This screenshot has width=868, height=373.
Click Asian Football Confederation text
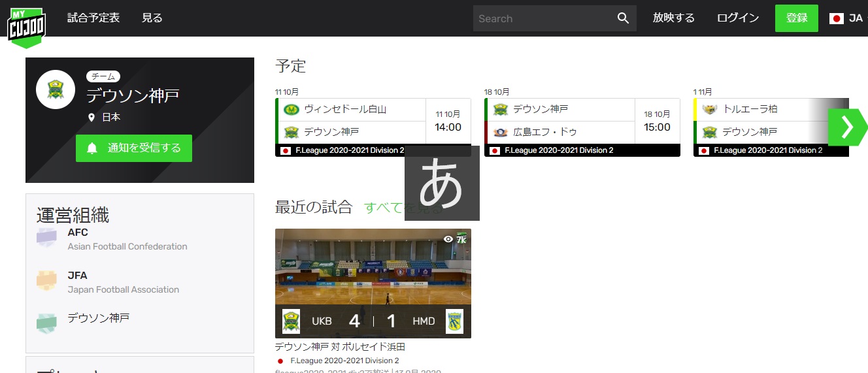point(127,246)
